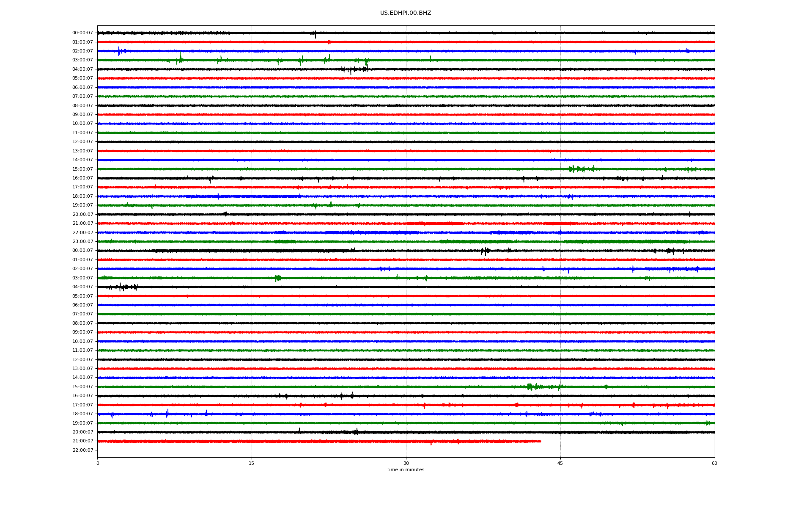Click the topmost 00:00:07 time label
Image resolution: width=812 pixels, height=508 pixels.
(82, 33)
